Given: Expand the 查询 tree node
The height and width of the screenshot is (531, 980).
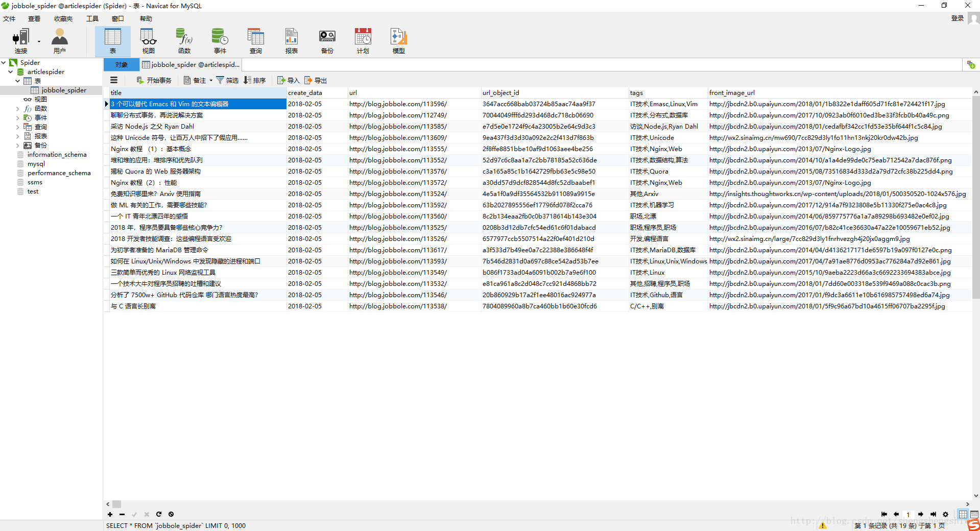Looking at the screenshot, I should (17, 127).
